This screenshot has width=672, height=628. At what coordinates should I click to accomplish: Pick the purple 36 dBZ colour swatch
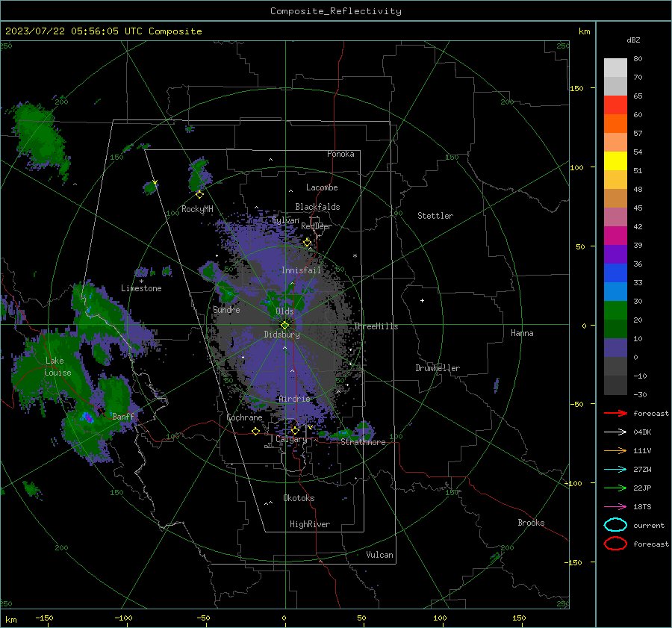click(x=615, y=254)
